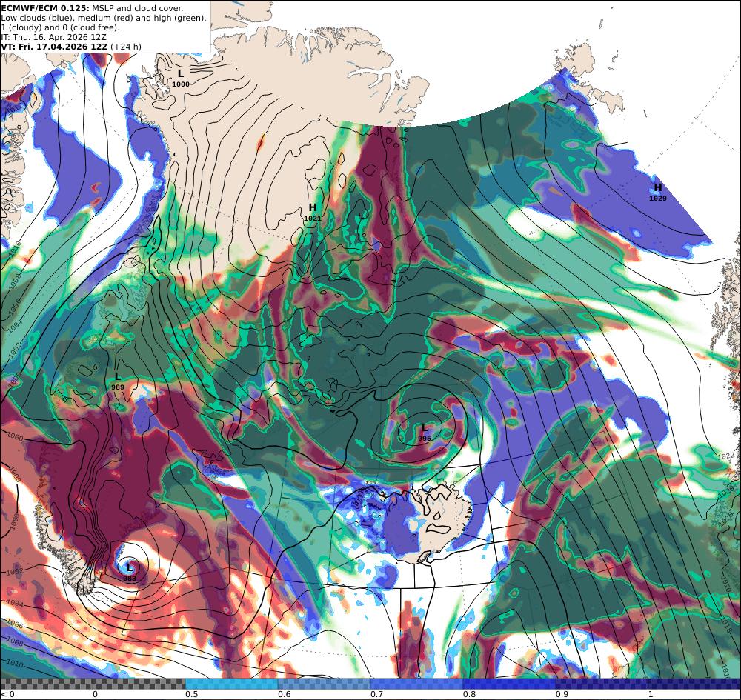
Task: Click the 'IT: Thu. 16. Apr. 2026 12Z' line
Action: click(53, 37)
